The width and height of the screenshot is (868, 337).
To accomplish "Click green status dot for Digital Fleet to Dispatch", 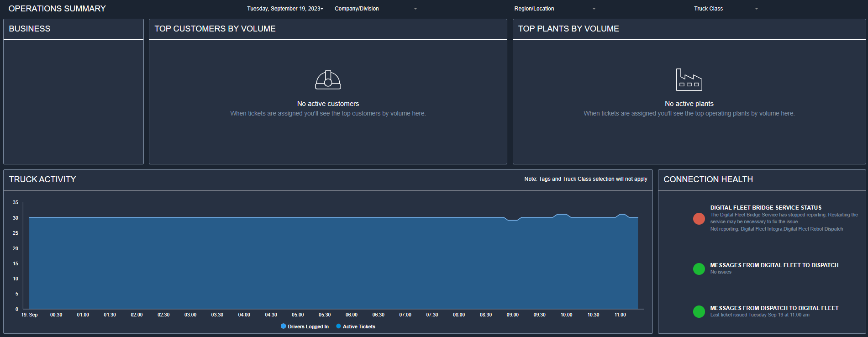I will pyautogui.click(x=699, y=269).
